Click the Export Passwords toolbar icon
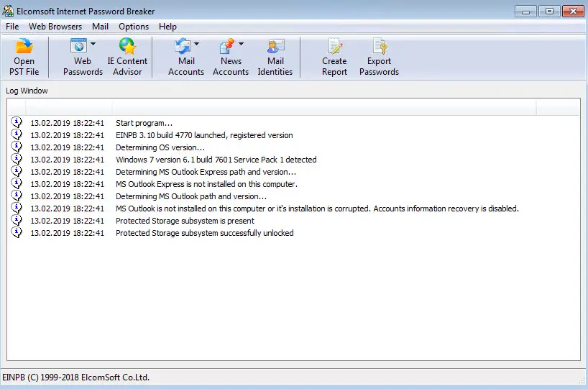This screenshot has width=588, height=389. click(x=380, y=46)
